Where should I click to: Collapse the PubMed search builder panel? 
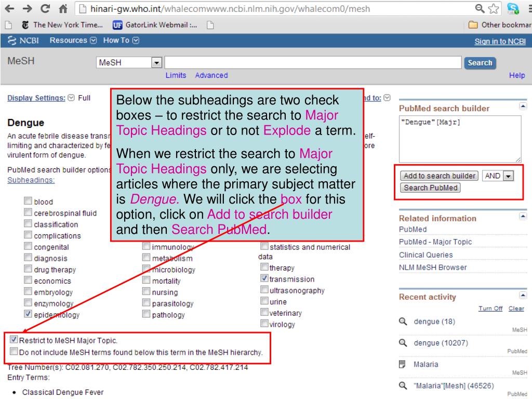523,106
